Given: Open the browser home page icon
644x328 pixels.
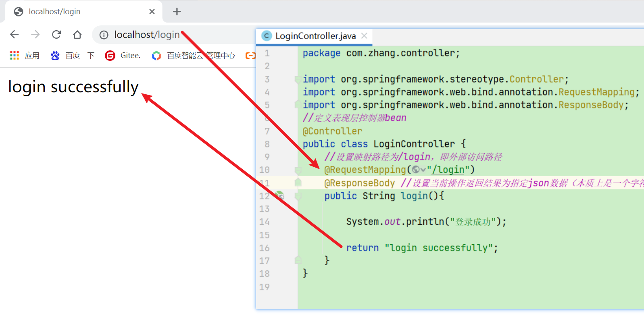Looking at the screenshot, I should click(77, 35).
